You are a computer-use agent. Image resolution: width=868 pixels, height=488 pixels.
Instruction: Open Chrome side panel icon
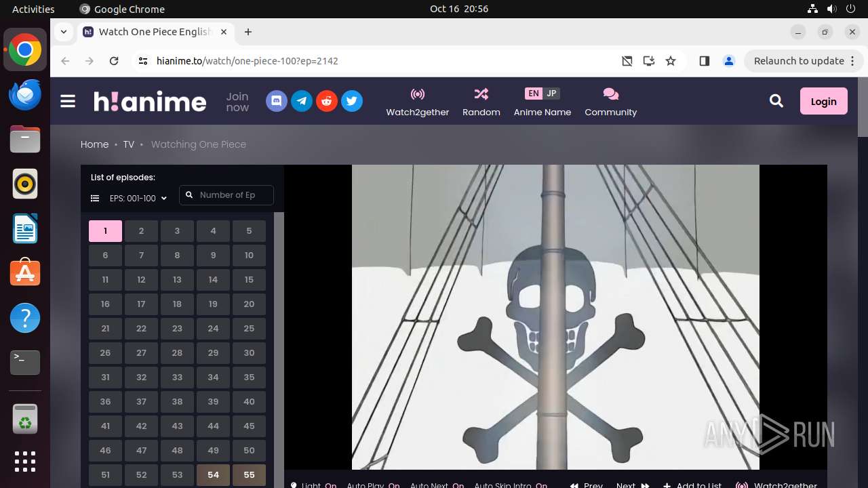[704, 61]
